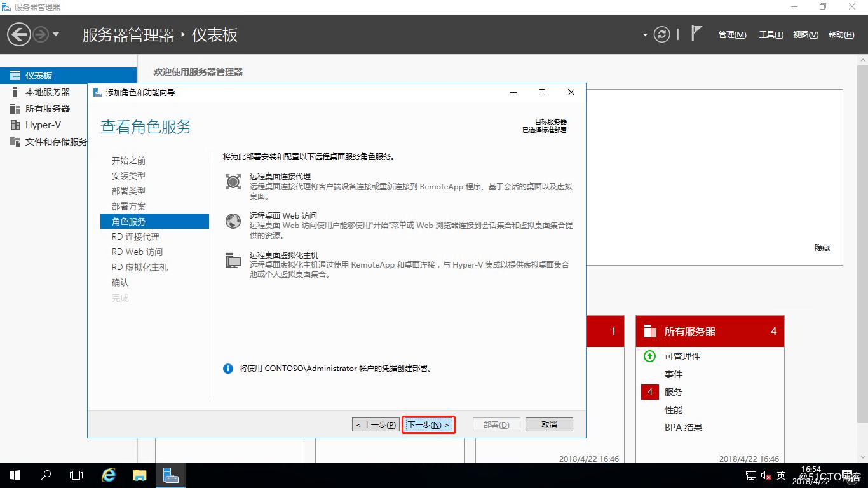Click the red 4 services alert badge
Screen dimensions: 868x488
[x=650, y=392]
